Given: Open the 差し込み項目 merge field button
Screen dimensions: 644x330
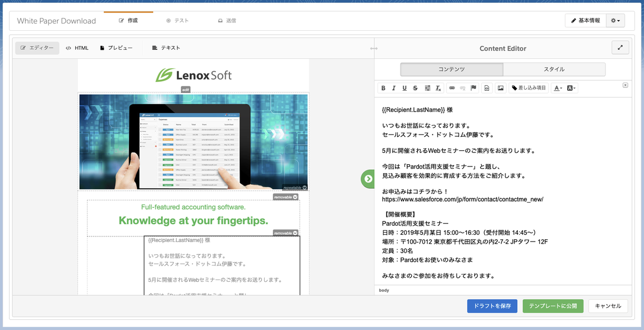Looking at the screenshot, I should pos(529,88).
